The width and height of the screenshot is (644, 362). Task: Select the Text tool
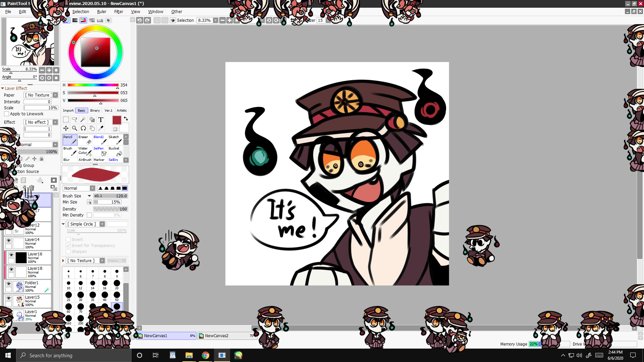click(x=101, y=120)
